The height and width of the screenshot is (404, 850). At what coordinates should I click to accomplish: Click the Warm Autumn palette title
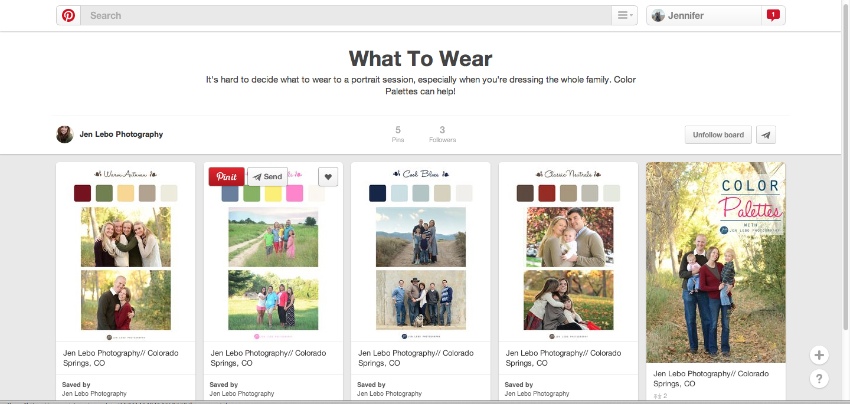(x=126, y=174)
